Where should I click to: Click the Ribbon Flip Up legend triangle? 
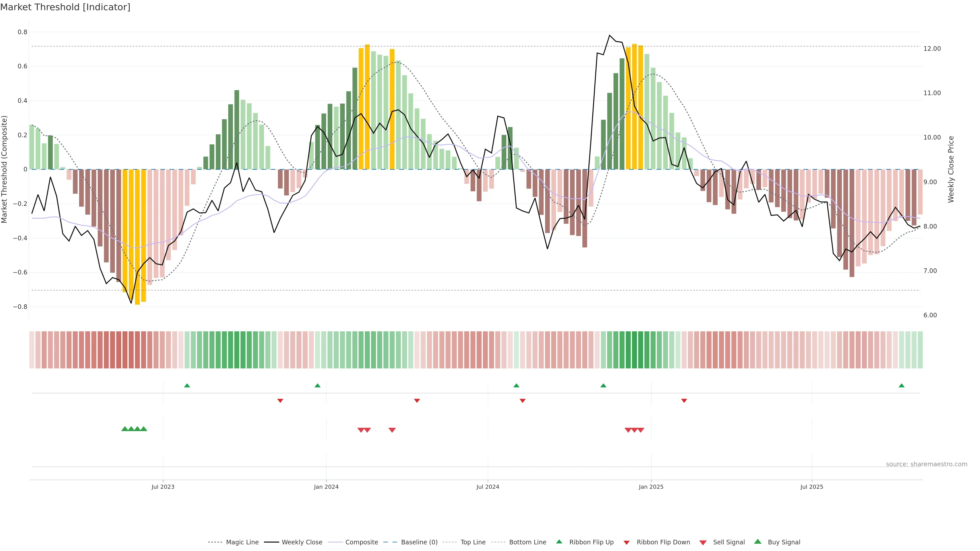point(559,542)
